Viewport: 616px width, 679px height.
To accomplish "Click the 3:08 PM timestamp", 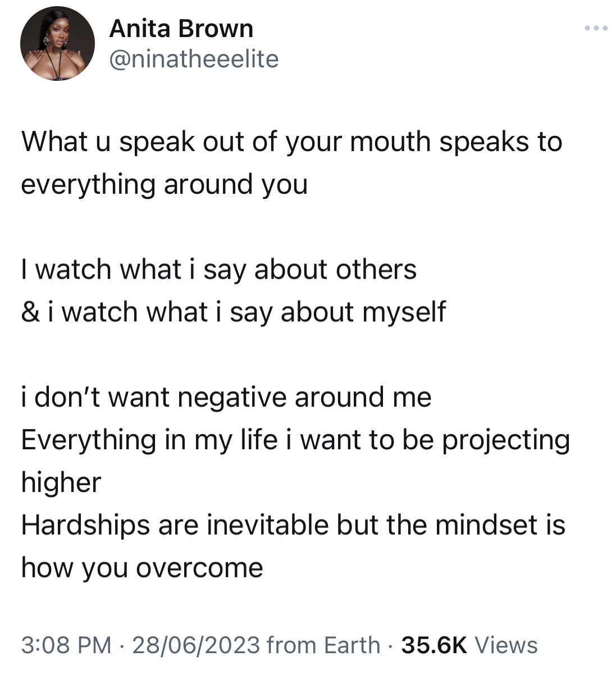I will [x=66, y=645].
